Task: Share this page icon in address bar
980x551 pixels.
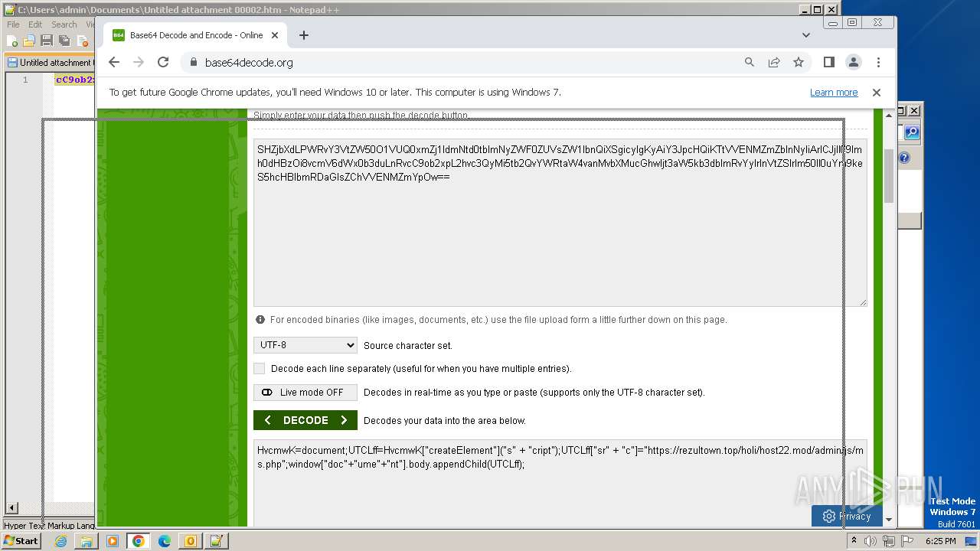Action: (774, 62)
